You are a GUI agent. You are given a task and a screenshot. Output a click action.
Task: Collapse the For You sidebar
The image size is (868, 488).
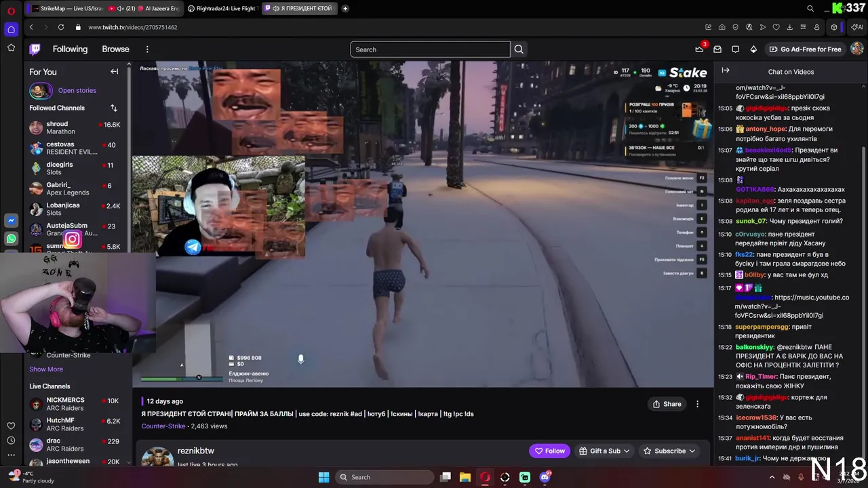click(x=114, y=72)
